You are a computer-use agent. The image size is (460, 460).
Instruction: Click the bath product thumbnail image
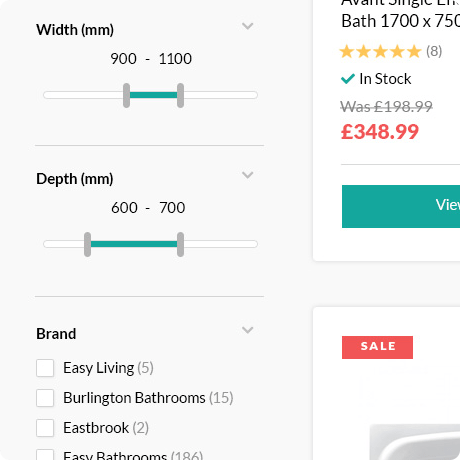tap(415, 442)
